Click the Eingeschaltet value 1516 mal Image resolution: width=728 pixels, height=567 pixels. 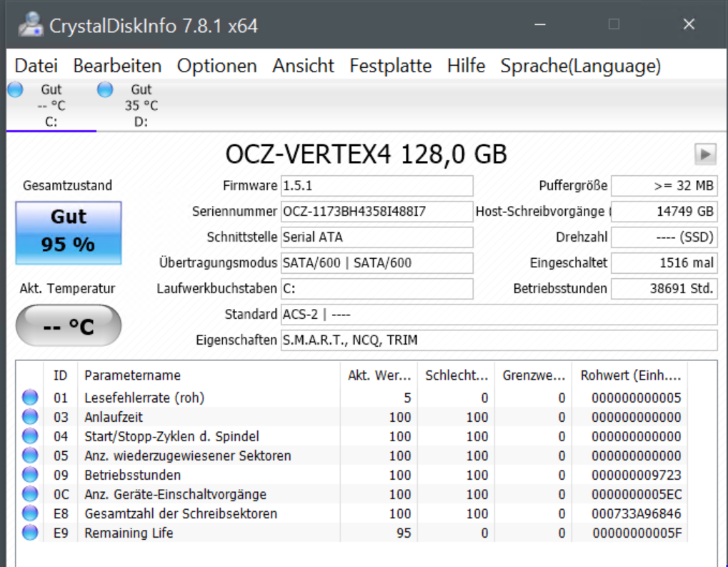click(664, 263)
